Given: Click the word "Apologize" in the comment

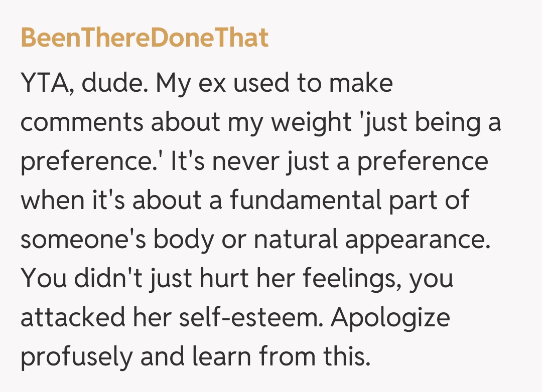Looking at the screenshot, I should pos(390,318).
